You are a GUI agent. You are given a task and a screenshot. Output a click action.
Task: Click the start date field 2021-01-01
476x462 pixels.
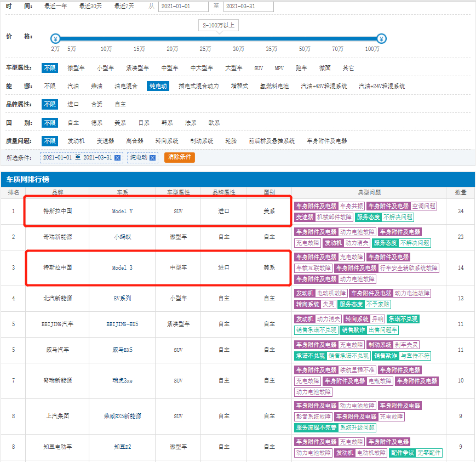click(183, 7)
